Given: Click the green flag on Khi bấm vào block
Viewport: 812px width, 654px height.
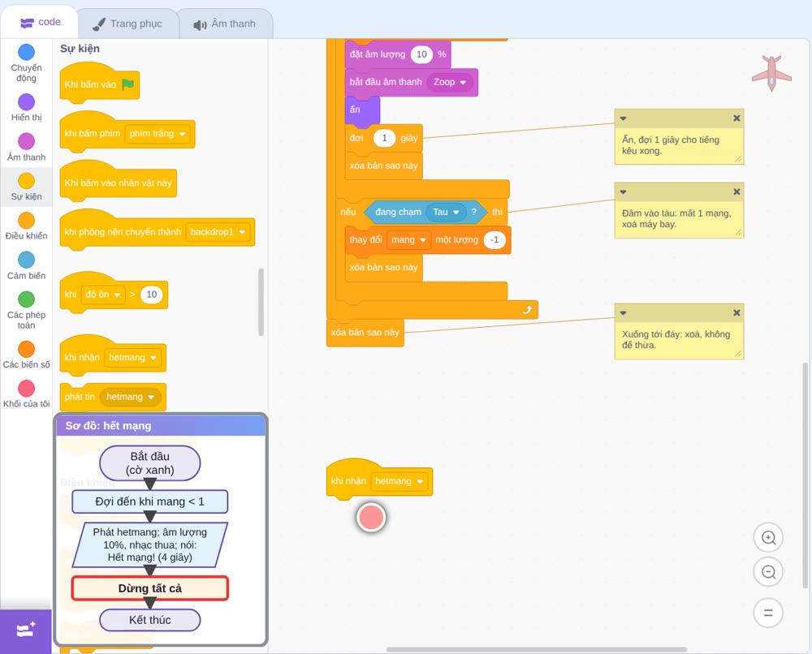Looking at the screenshot, I should [x=127, y=84].
